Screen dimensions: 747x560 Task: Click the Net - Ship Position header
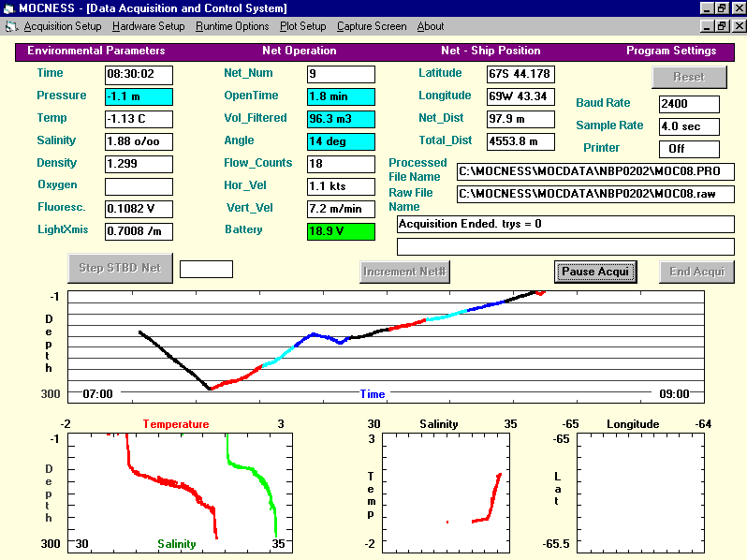(x=491, y=51)
